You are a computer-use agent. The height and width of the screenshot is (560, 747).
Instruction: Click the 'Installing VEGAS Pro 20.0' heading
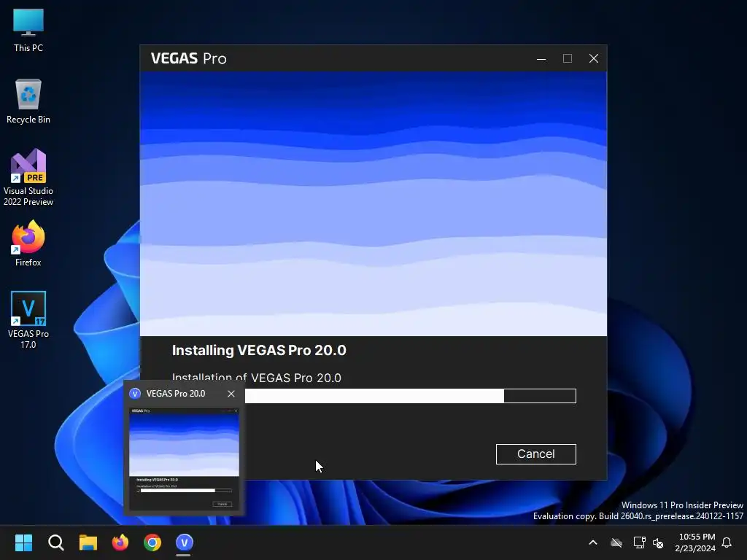click(x=259, y=351)
